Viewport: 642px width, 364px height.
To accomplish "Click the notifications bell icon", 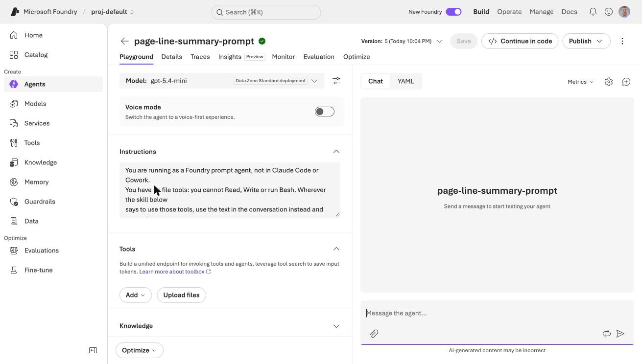I will click(x=593, y=12).
